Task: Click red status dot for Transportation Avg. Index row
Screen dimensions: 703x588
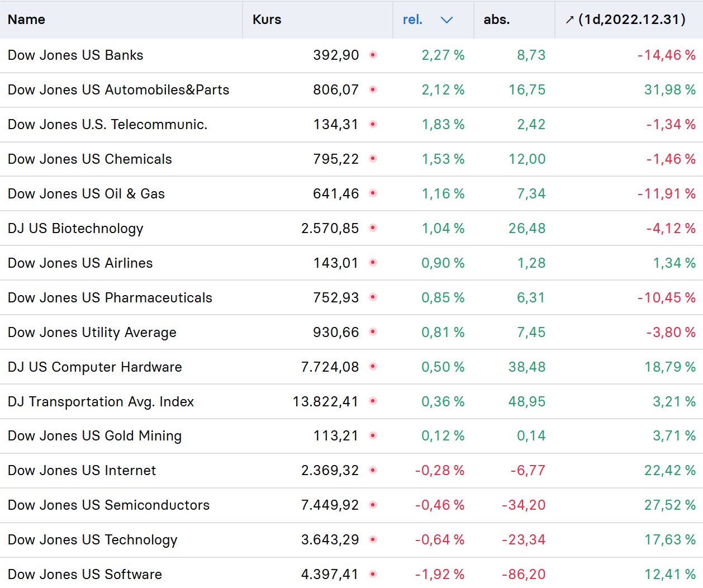Action: point(373,401)
